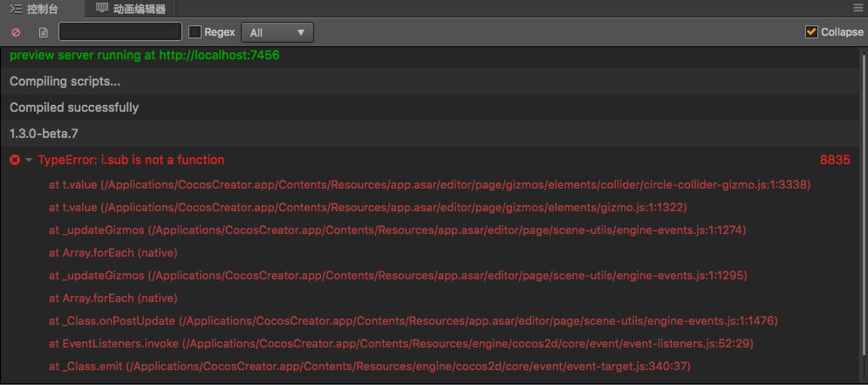Screen dimensions: 868x385
Task: Click the red error icon beside TypeError
Action: click(x=14, y=160)
